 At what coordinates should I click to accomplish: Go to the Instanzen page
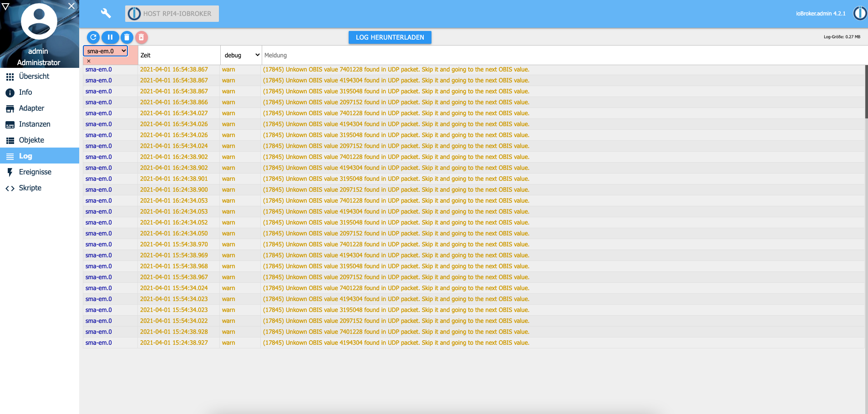34,124
